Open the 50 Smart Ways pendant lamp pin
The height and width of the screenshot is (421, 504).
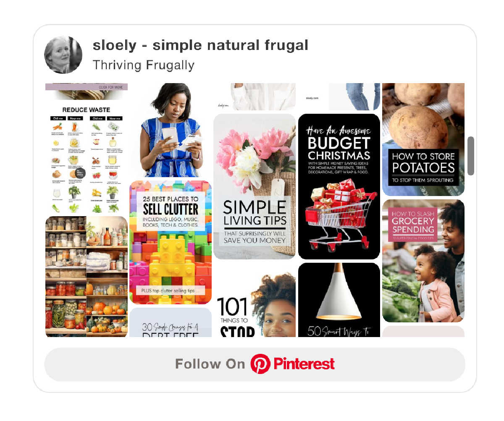[339, 300]
